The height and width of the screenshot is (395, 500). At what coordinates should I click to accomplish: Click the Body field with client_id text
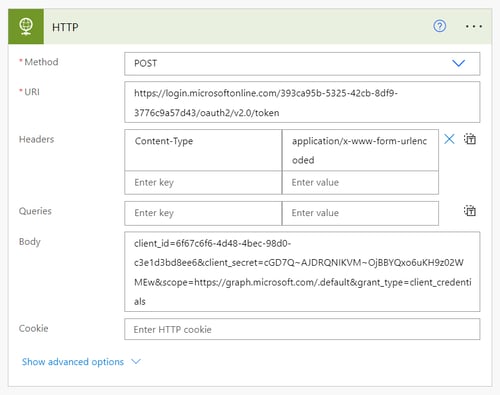(x=302, y=272)
